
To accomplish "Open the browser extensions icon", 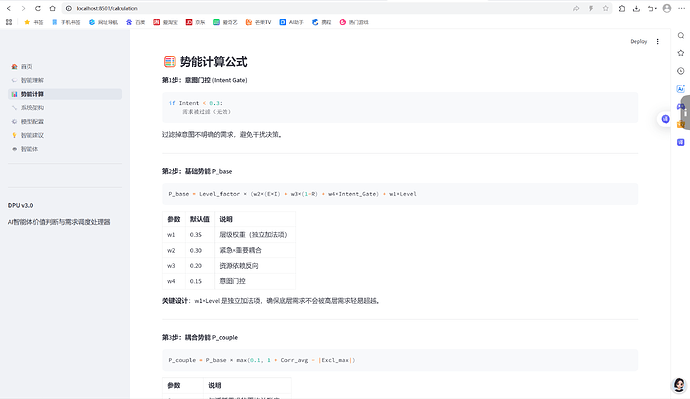I will (622, 8).
